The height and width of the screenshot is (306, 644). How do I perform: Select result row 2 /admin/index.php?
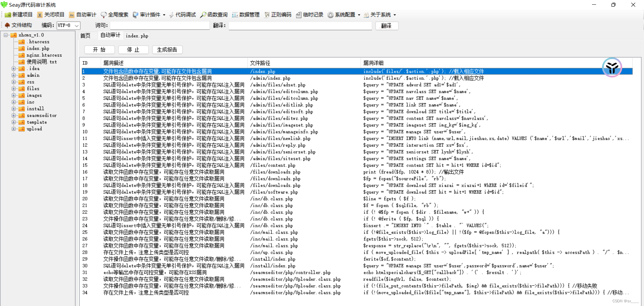[357, 78]
